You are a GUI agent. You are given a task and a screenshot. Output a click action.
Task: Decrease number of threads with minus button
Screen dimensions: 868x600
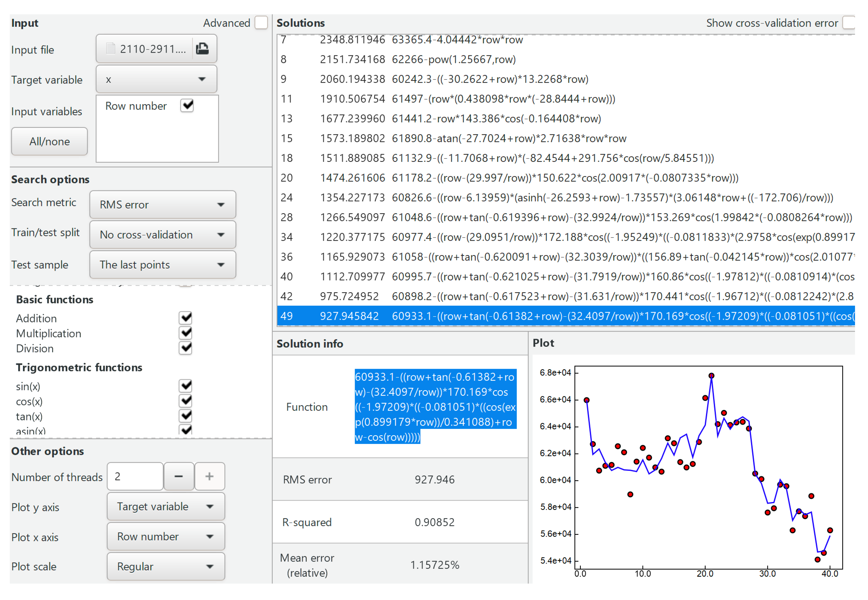pyautogui.click(x=179, y=477)
